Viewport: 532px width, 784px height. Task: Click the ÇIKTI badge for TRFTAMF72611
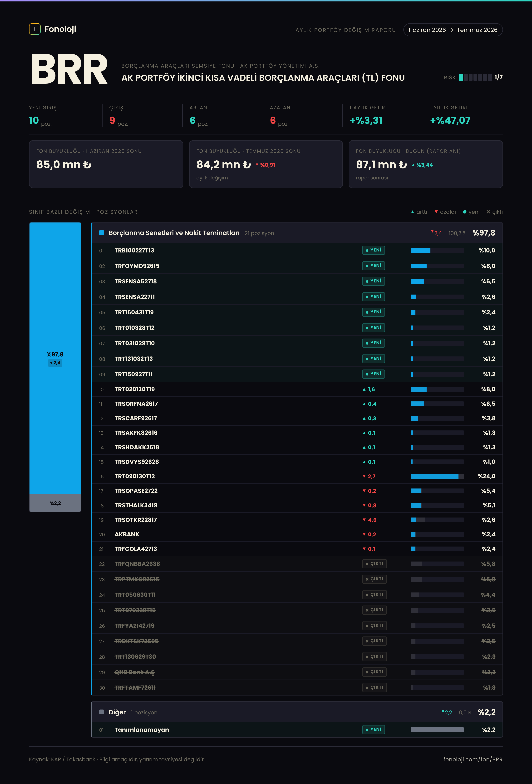pyautogui.click(x=374, y=688)
